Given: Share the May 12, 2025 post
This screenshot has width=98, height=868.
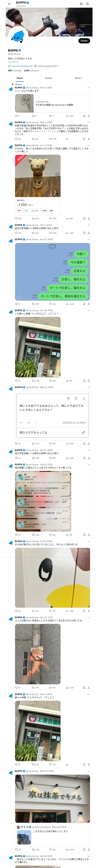Looking at the screenshot, I should (89, 443).
